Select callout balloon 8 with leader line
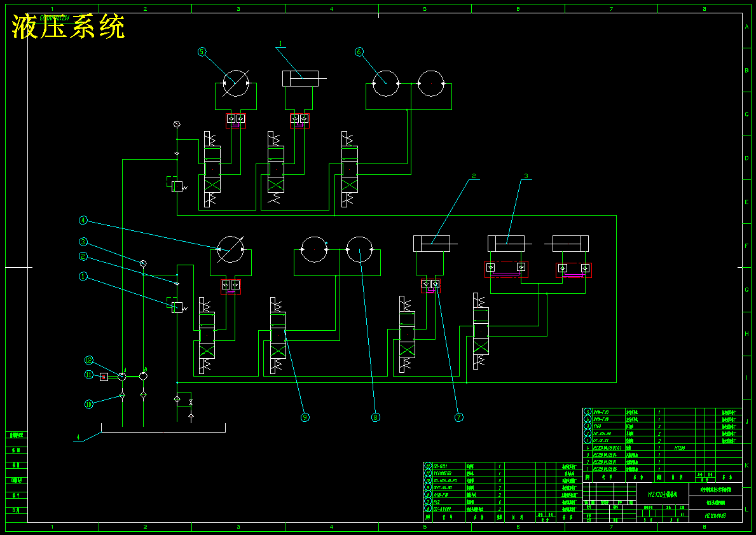 (x=376, y=417)
